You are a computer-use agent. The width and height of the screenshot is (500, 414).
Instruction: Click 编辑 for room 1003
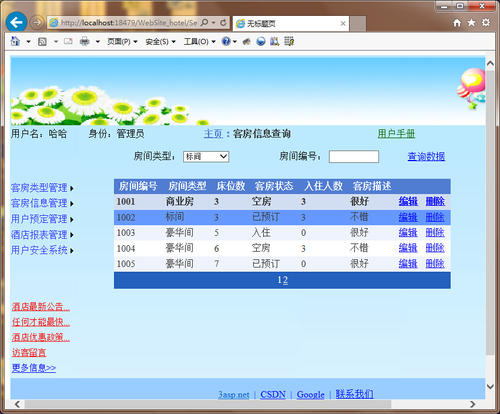click(408, 233)
